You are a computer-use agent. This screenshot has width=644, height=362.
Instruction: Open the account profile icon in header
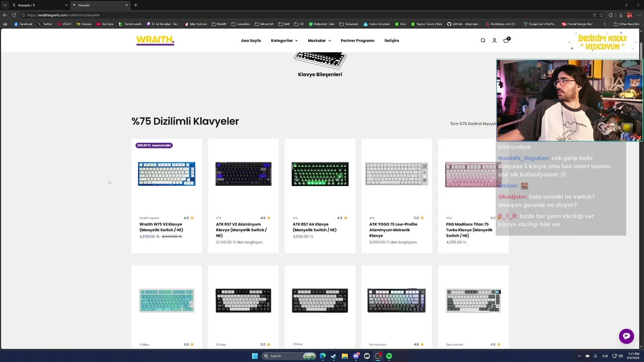point(494,41)
